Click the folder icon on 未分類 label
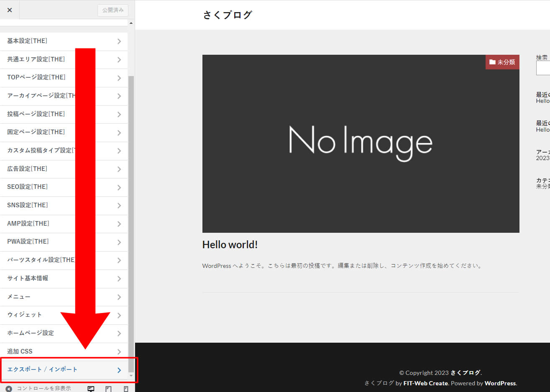550x392 pixels. [x=492, y=62]
